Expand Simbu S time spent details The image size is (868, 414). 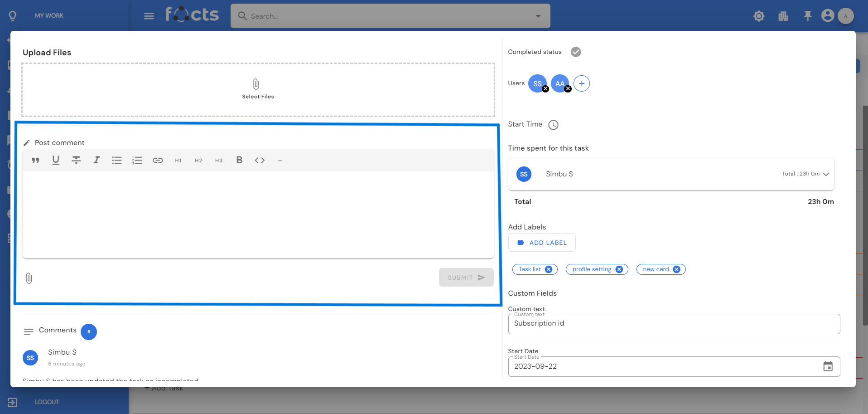click(x=826, y=174)
